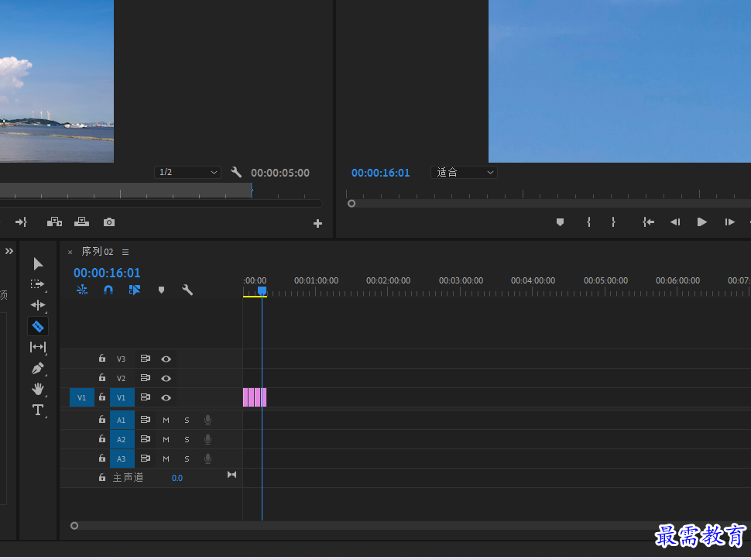Image resolution: width=751 pixels, height=560 pixels.
Task: Toggle timeline Snap magnet
Action: click(x=108, y=290)
